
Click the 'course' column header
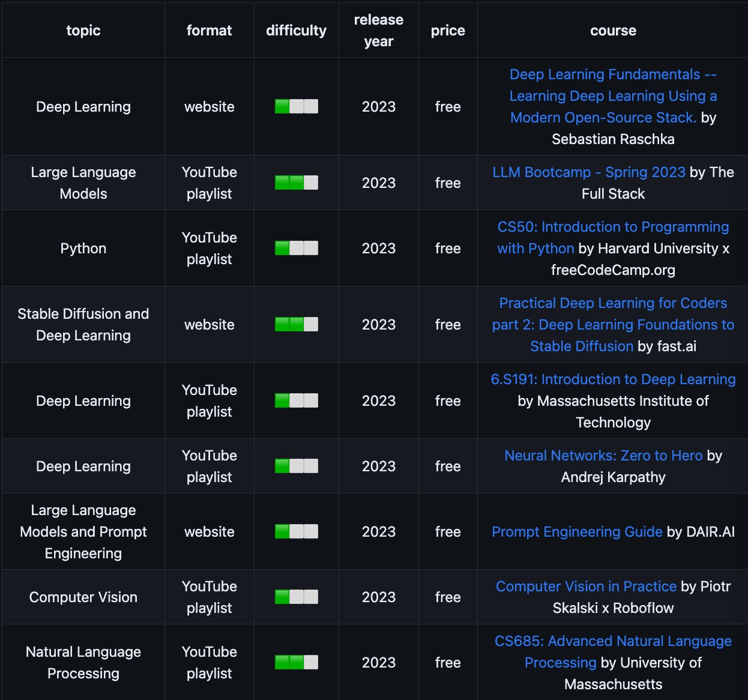point(613,31)
